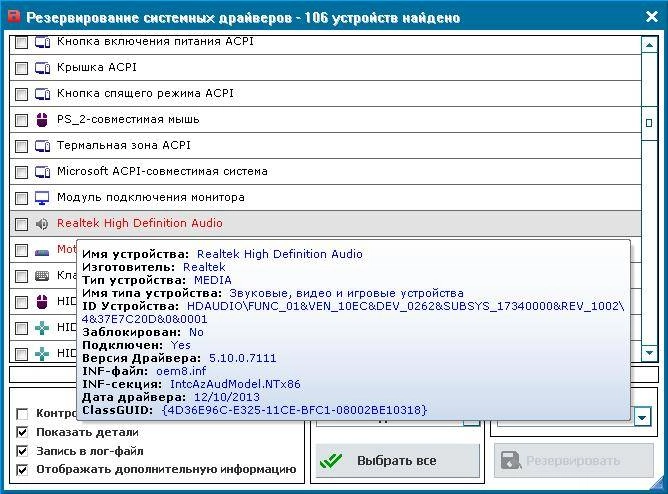Open the dropdown arrow above the Резервировать button

click(x=642, y=417)
